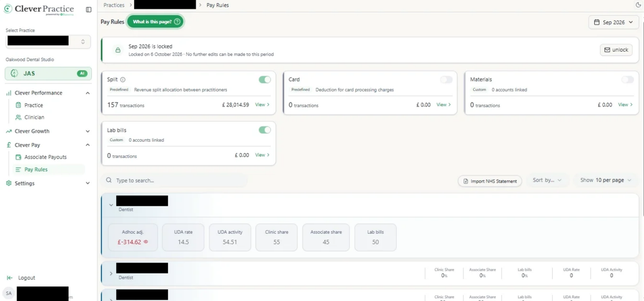
Task: Click Pay Rules breadcrumb item
Action: tap(216, 5)
